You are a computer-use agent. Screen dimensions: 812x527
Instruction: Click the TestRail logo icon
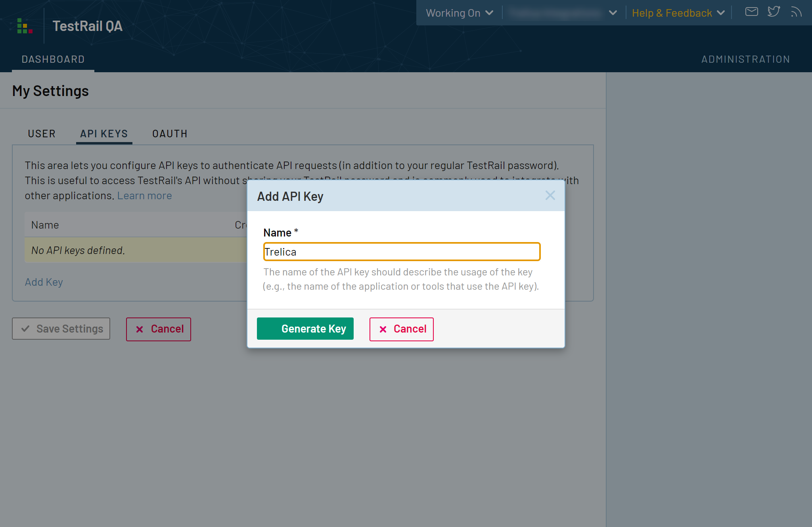pyautogui.click(x=25, y=26)
